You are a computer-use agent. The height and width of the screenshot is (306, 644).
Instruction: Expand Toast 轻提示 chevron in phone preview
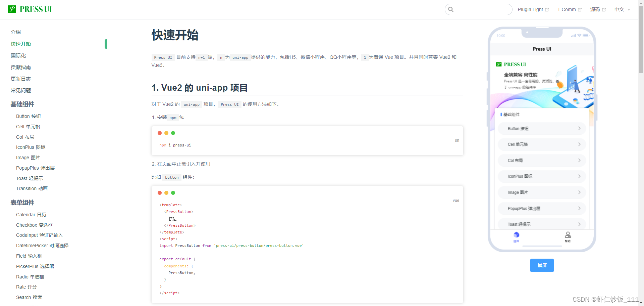pos(579,224)
